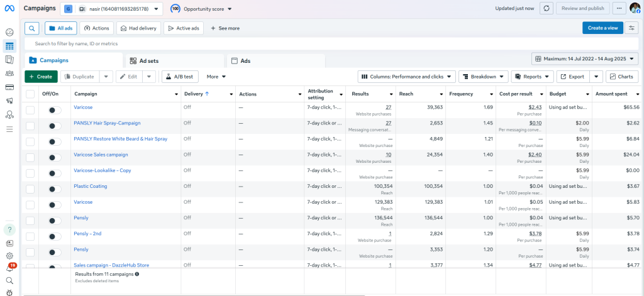Select the Had delivery filter
This screenshot has width=644, height=296.
pos(139,28)
